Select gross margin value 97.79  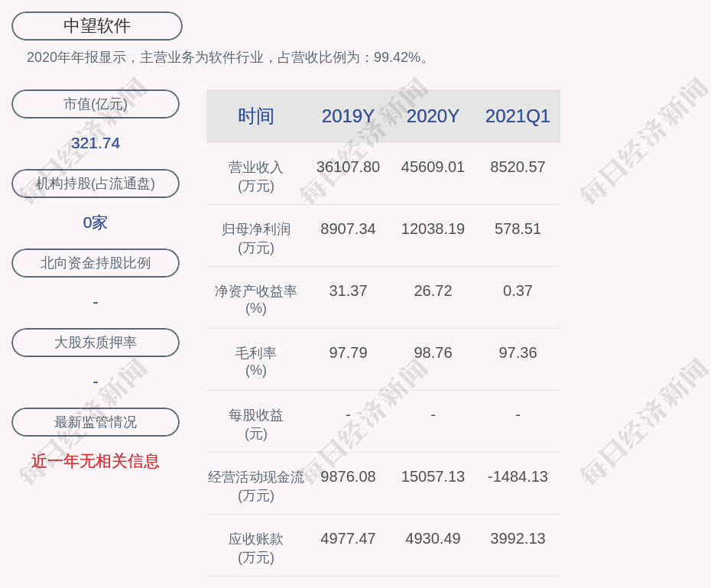point(348,352)
